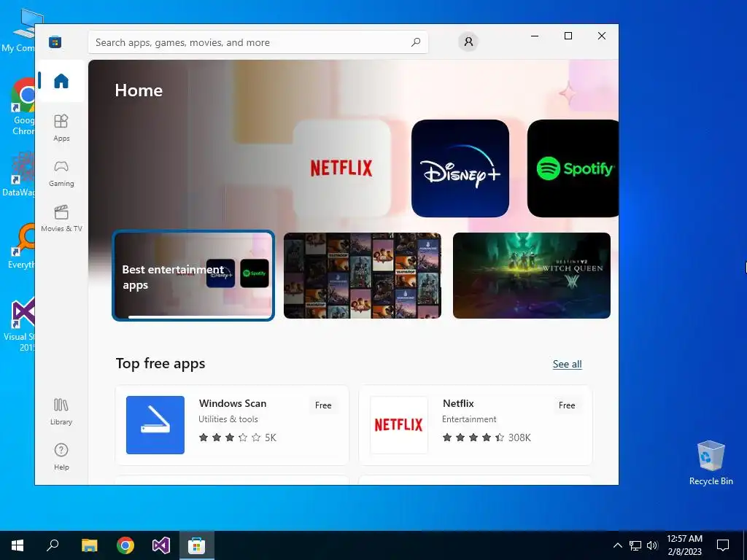The height and width of the screenshot is (560, 747).
Task: Select the movie collage spotlight card
Action: click(362, 276)
